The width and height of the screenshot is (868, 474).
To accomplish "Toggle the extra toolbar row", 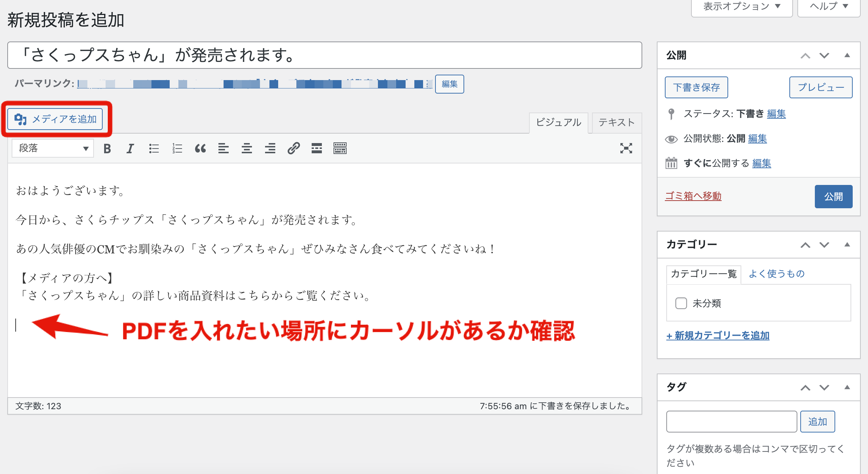I will [340, 149].
